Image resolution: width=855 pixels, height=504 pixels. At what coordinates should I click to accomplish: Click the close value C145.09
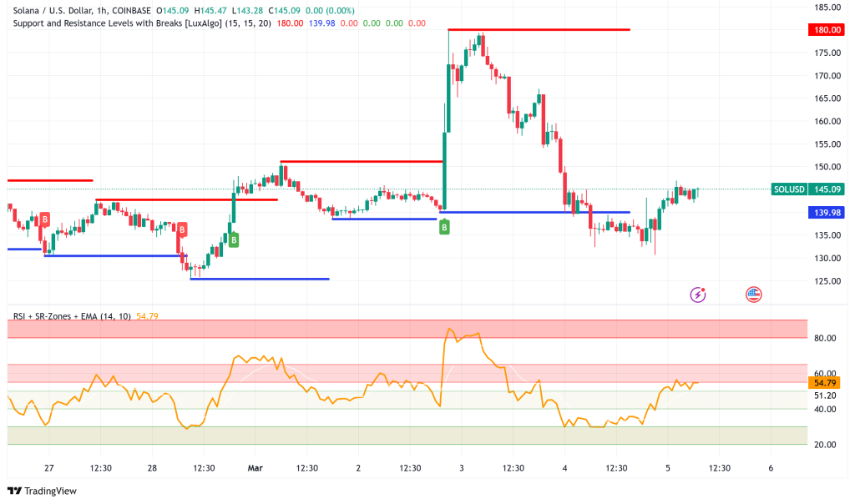click(284, 10)
